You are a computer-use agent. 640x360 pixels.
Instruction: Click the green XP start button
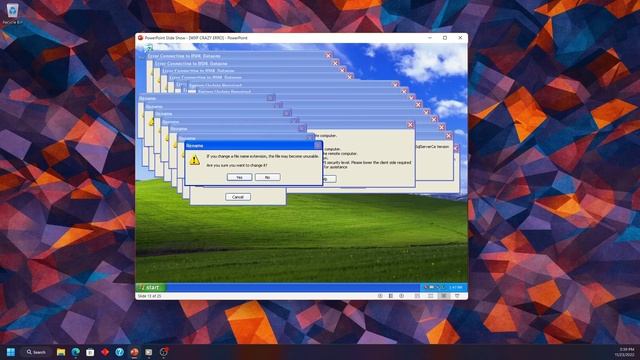click(x=151, y=287)
